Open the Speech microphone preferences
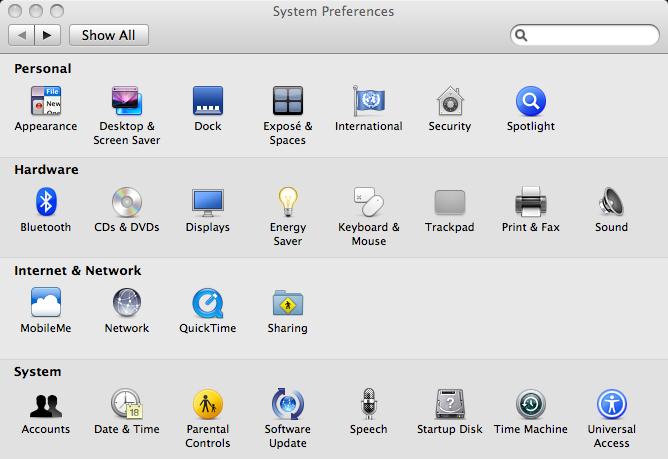 click(369, 403)
